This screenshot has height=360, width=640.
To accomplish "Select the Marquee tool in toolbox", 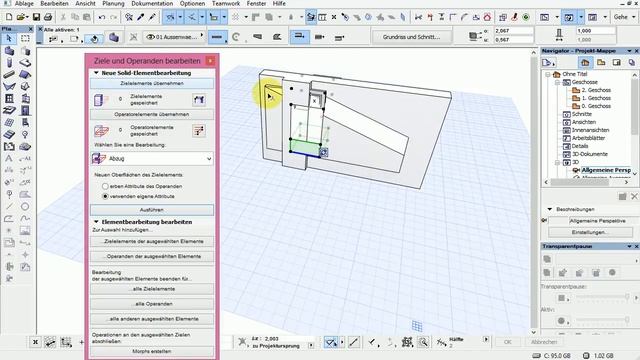I will pos(25,39).
